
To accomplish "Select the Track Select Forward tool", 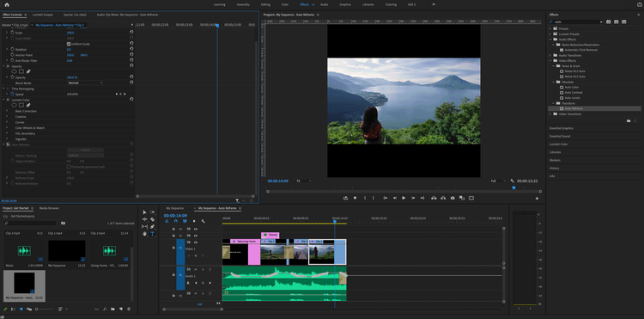I will point(152,212).
